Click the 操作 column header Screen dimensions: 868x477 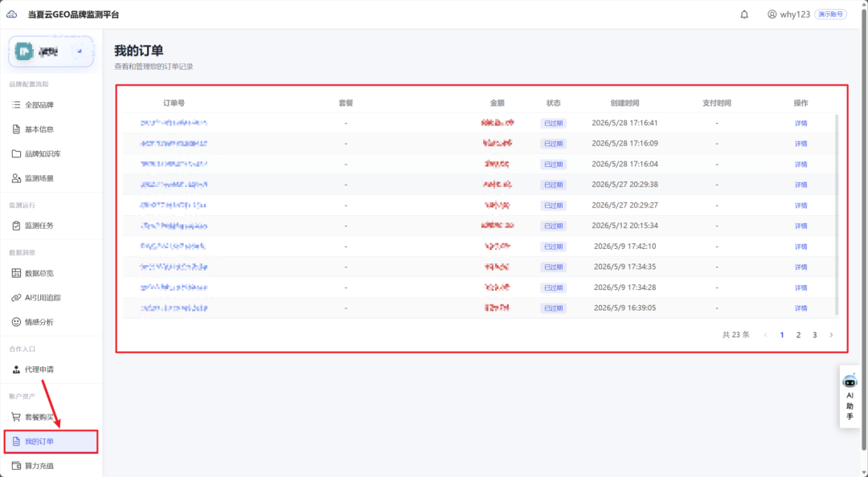click(800, 103)
